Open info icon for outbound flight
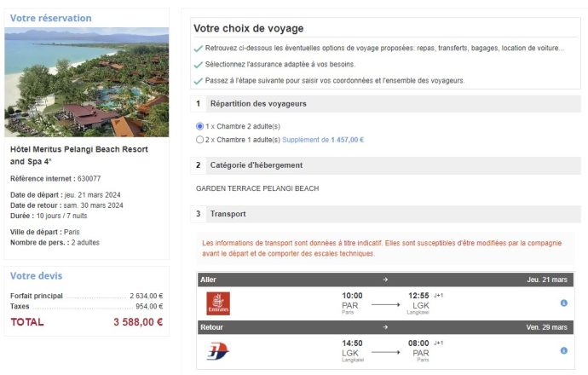Screen dimensions: 588x375 [x=563, y=303]
